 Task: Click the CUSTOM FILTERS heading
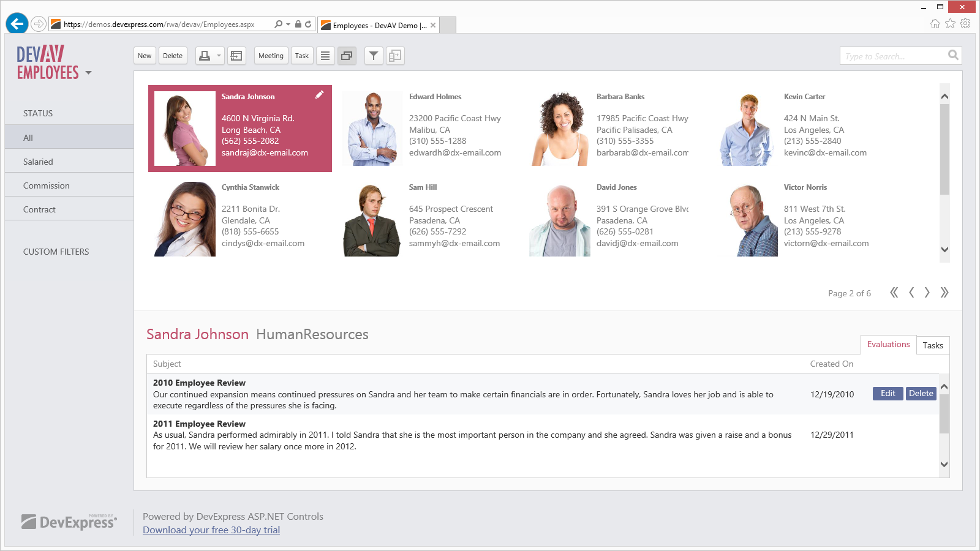coord(56,252)
